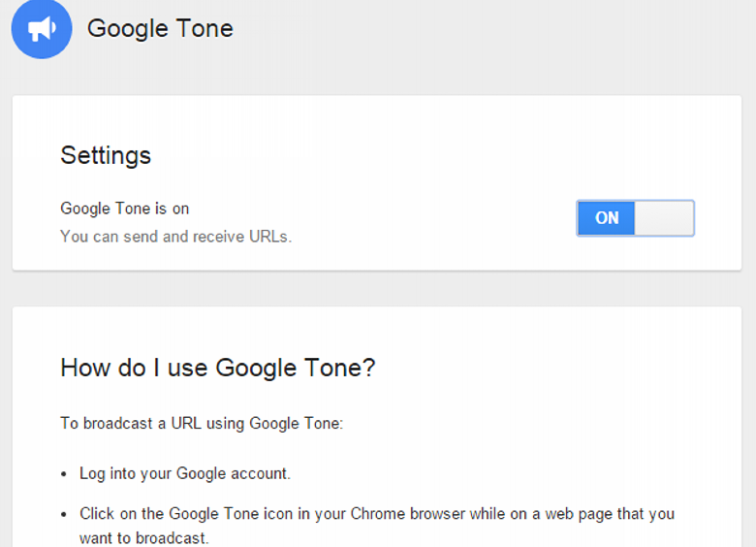This screenshot has width=756, height=547.
Task: Click "To broadcast a URL using Google Tone:" text
Action: click(x=201, y=423)
